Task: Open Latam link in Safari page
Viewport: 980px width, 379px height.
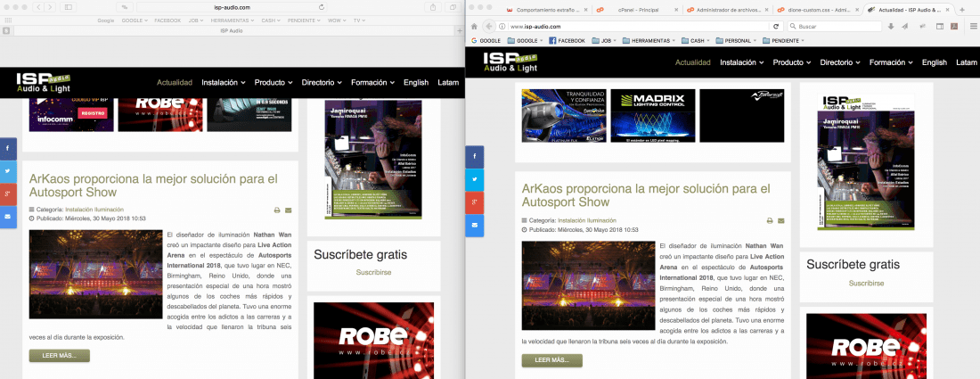Action: pos(448,83)
